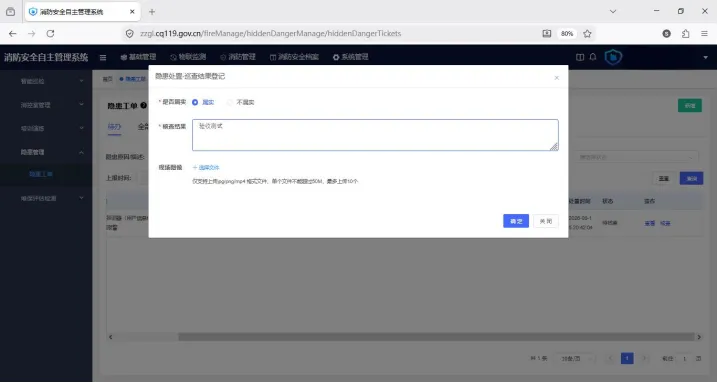Go to pagination page 1
The image size is (718, 383).
tap(627, 358)
